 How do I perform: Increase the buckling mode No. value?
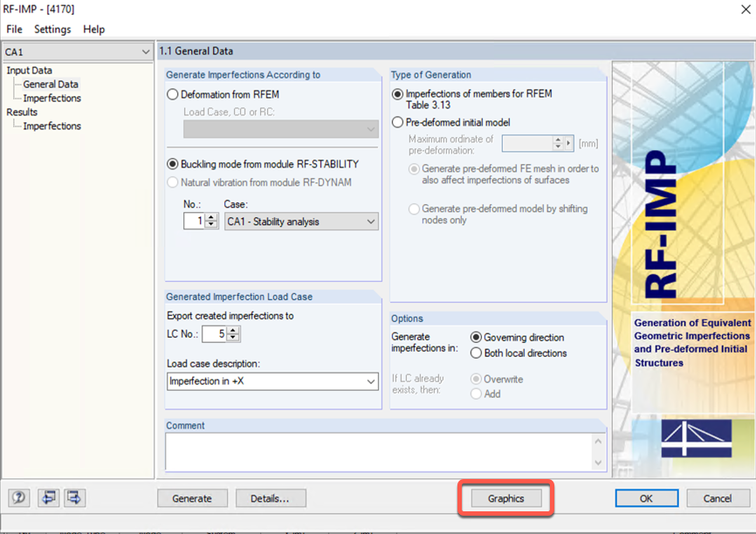(211, 217)
